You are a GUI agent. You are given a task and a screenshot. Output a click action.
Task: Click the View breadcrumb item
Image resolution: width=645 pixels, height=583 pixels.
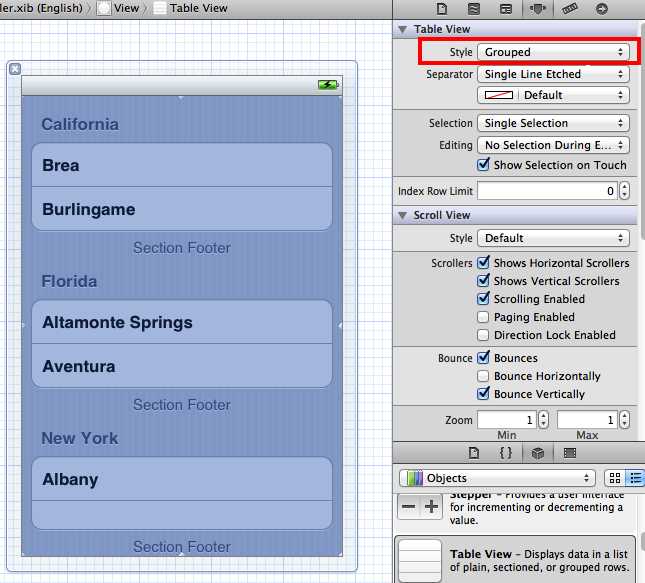126,8
